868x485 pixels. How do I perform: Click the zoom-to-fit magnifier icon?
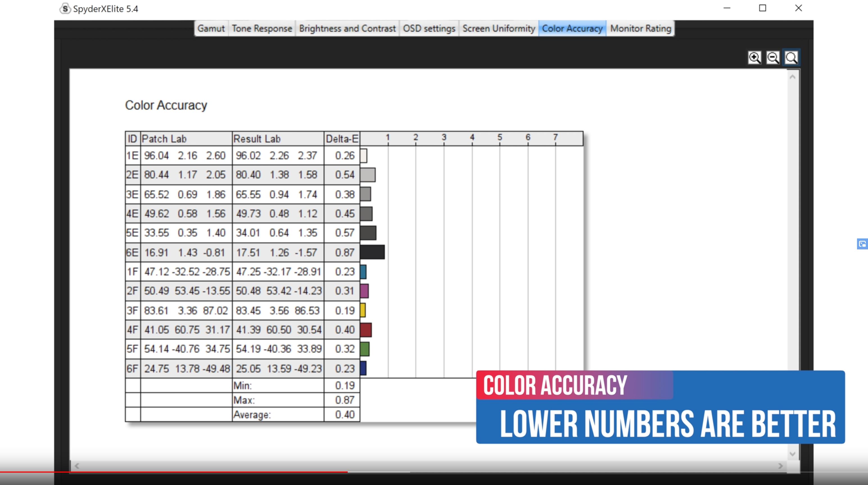(x=791, y=58)
